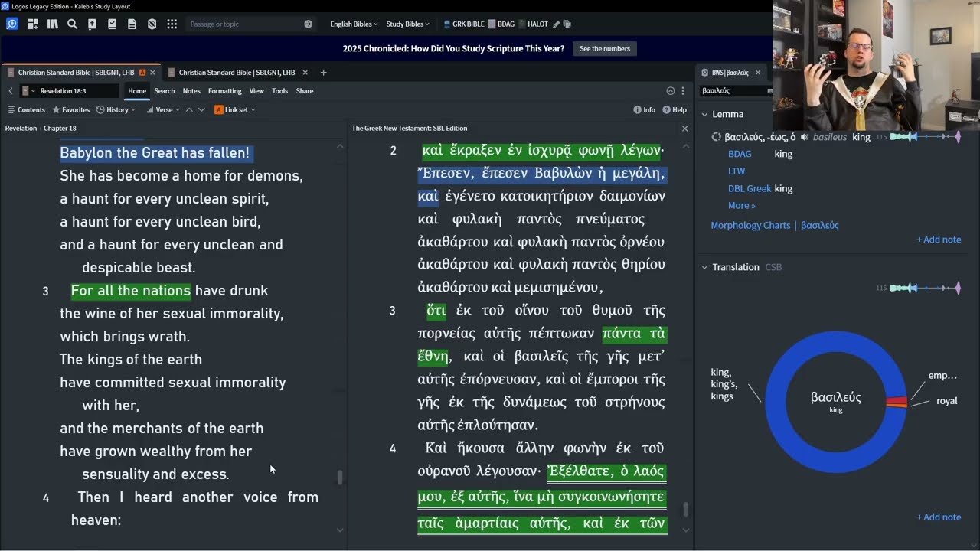Click the magnifying glass Search icon
980x551 pixels.
[72, 24]
